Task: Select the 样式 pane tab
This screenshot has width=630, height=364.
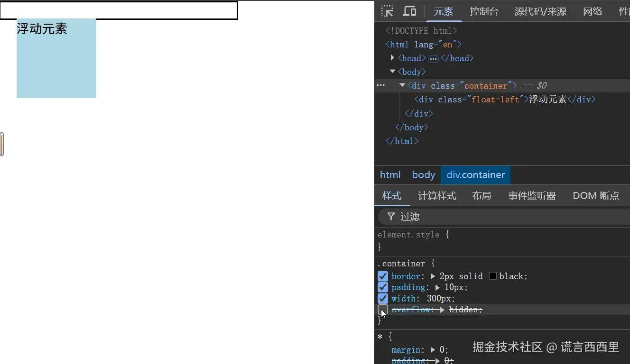Action: pos(392,196)
